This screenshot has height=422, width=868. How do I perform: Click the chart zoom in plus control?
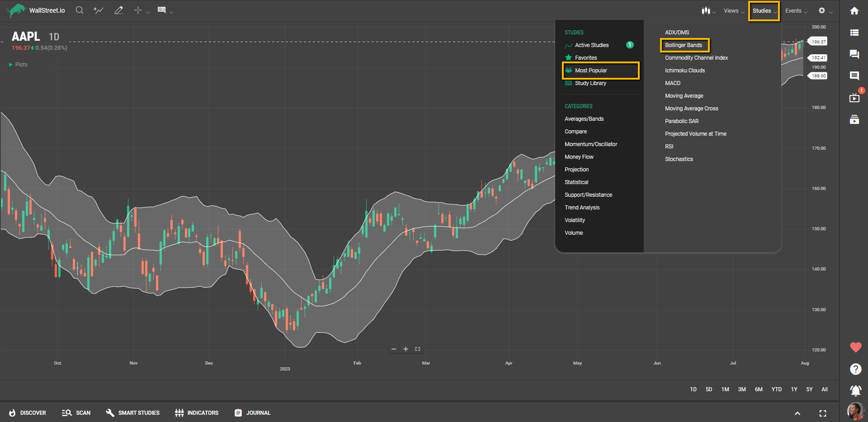pyautogui.click(x=406, y=349)
